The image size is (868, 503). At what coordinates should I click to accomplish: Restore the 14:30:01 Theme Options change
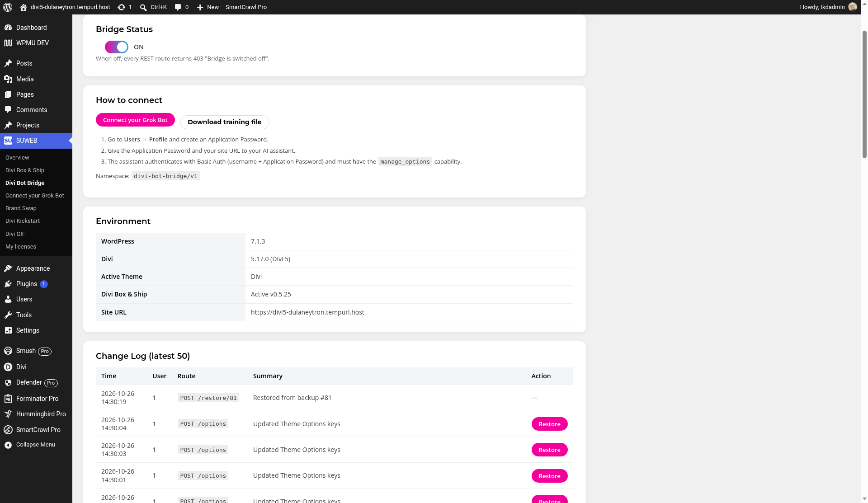click(550, 476)
